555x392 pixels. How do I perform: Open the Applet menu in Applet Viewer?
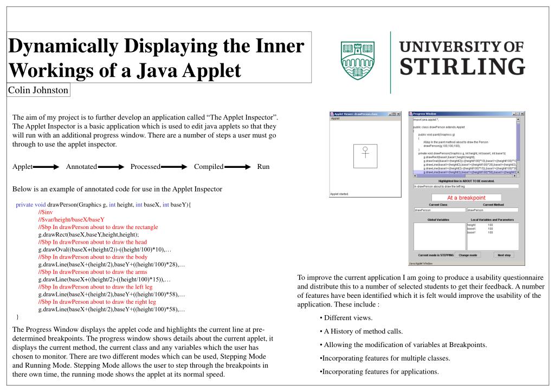pyautogui.click(x=335, y=119)
